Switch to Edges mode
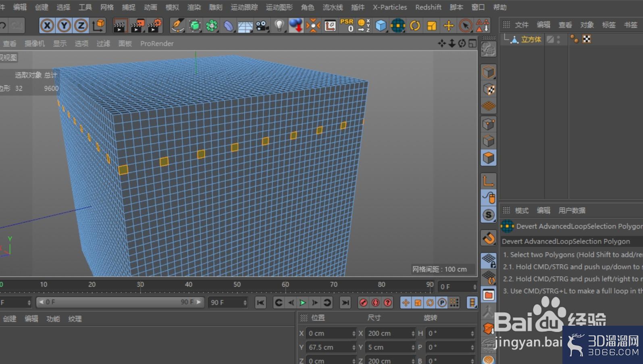 [488, 141]
